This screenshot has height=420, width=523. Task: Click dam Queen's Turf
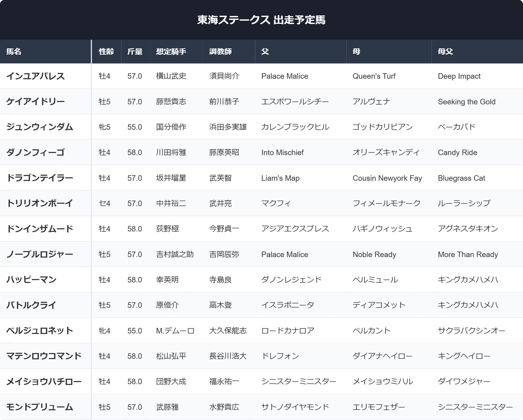click(374, 76)
